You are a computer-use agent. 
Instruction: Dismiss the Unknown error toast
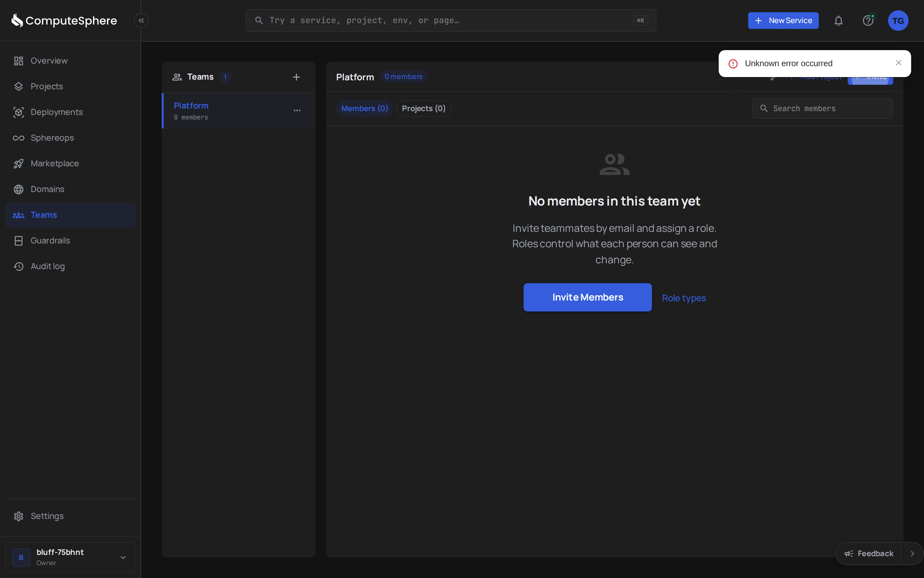[x=898, y=63]
